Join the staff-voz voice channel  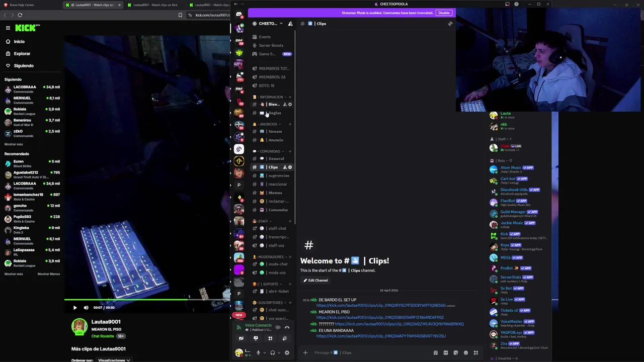click(272, 245)
